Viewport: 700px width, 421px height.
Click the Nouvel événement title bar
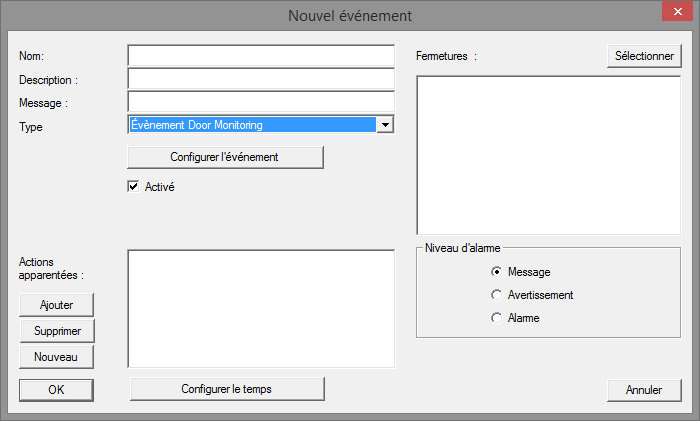[350, 15]
